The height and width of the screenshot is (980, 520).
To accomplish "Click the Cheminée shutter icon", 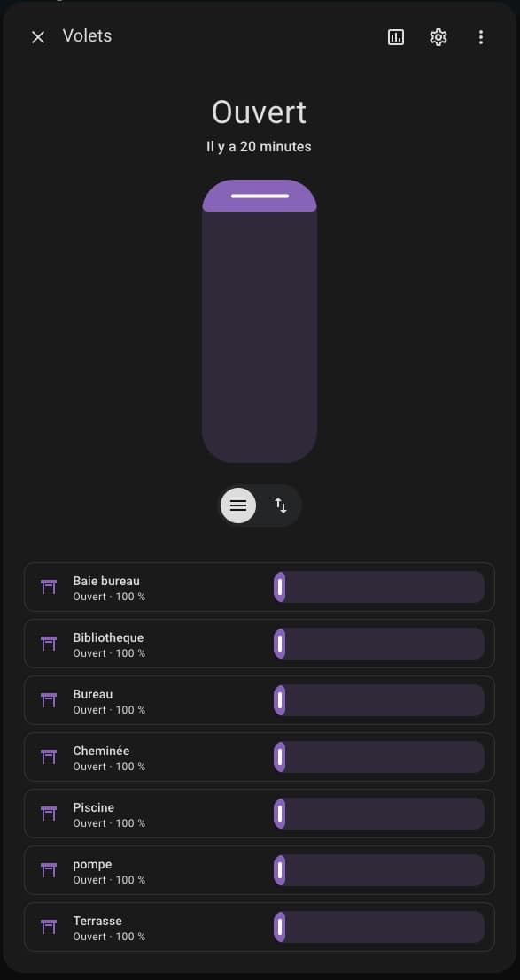I will [49, 757].
